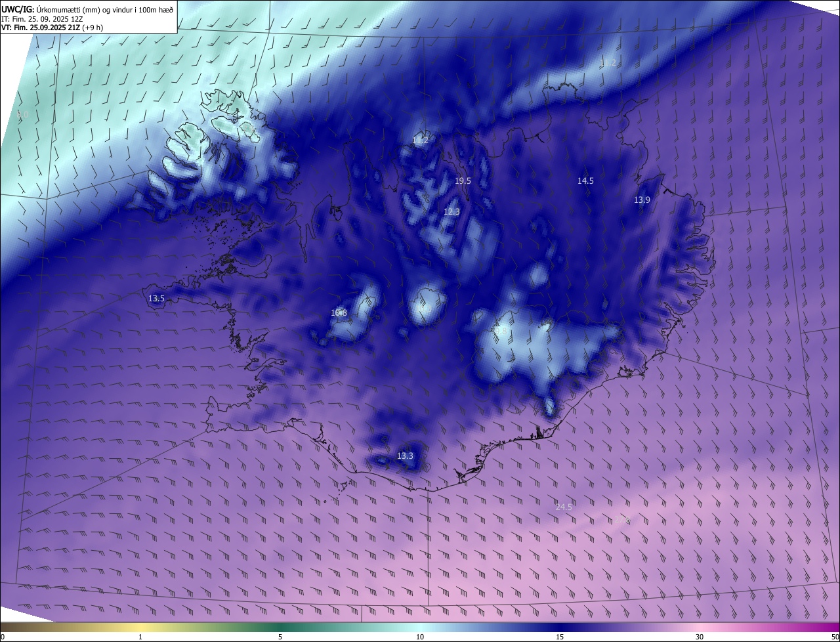Click the 30 tick label on the color scale
The height and width of the screenshot is (642, 840).
coord(700,637)
